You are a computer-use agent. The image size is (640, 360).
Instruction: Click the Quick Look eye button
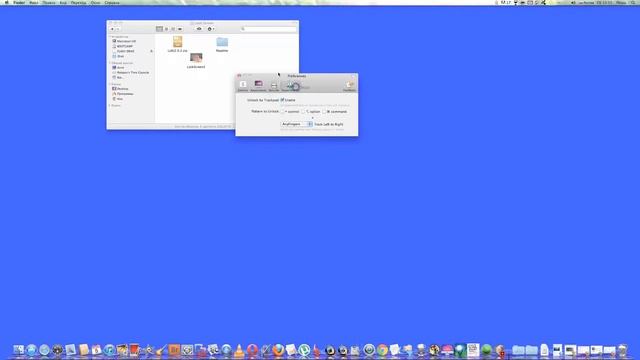[199, 29]
